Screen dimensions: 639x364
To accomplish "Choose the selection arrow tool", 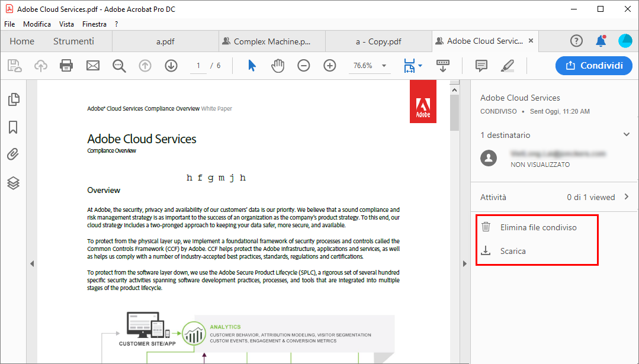I will tap(252, 66).
